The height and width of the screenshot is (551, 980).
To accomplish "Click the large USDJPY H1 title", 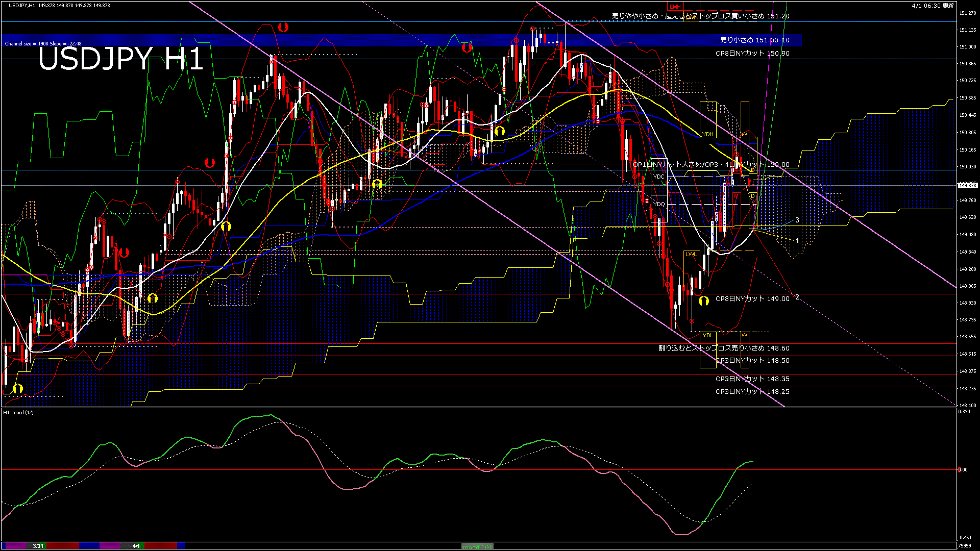I will pyautogui.click(x=121, y=59).
